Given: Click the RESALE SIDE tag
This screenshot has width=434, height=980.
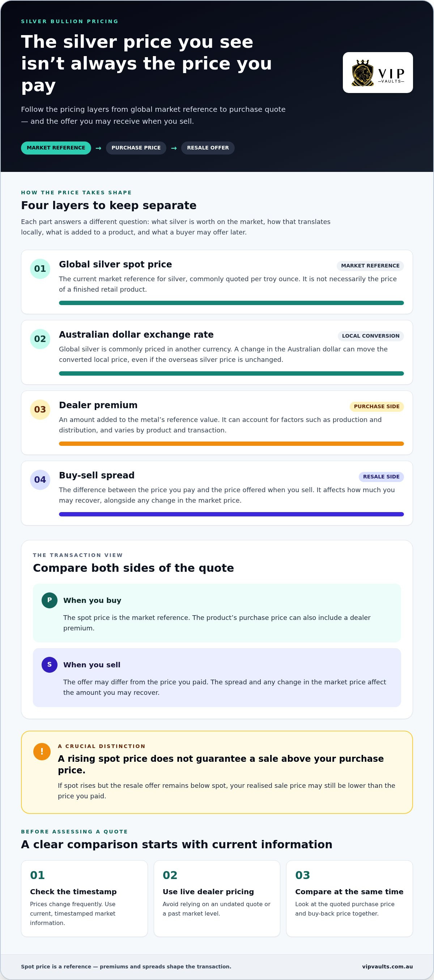Looking at the screenshot, I should 381,477.
